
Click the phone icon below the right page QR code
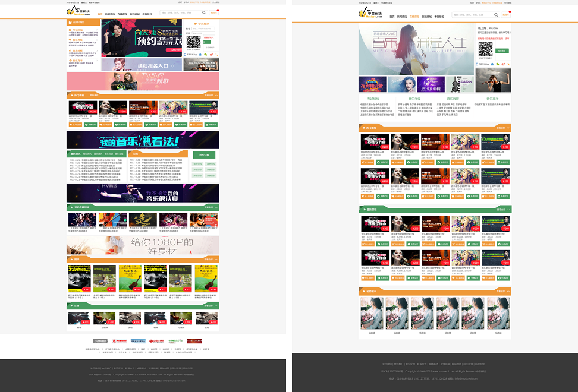click(508, 64)
